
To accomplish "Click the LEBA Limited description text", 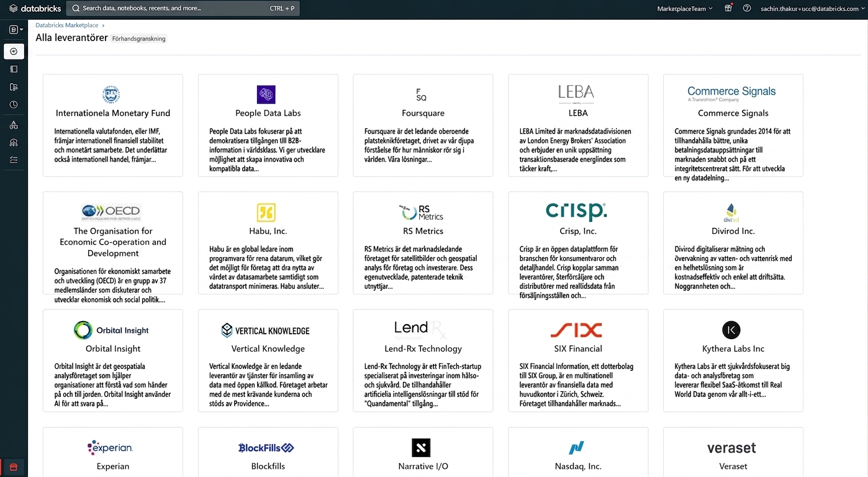I will pos(576,150).
